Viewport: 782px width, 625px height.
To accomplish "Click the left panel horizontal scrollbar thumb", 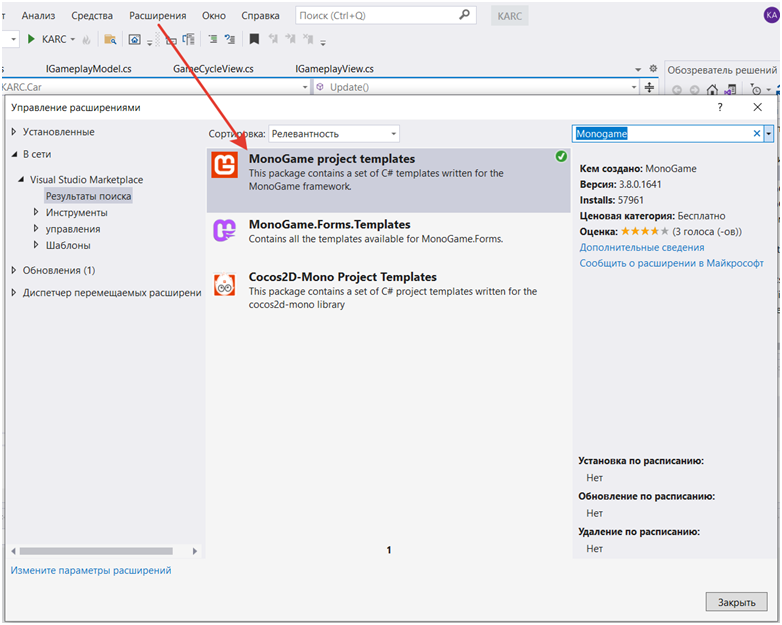I will (96, 551).
